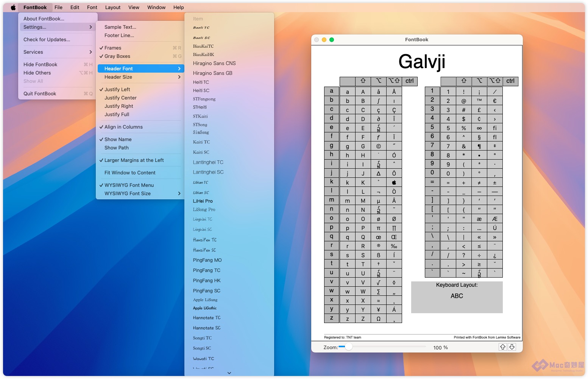Viewport: 588px width, 379px height.
Task: Click the scroll-down chevron of font list
Action: point(229,373)
